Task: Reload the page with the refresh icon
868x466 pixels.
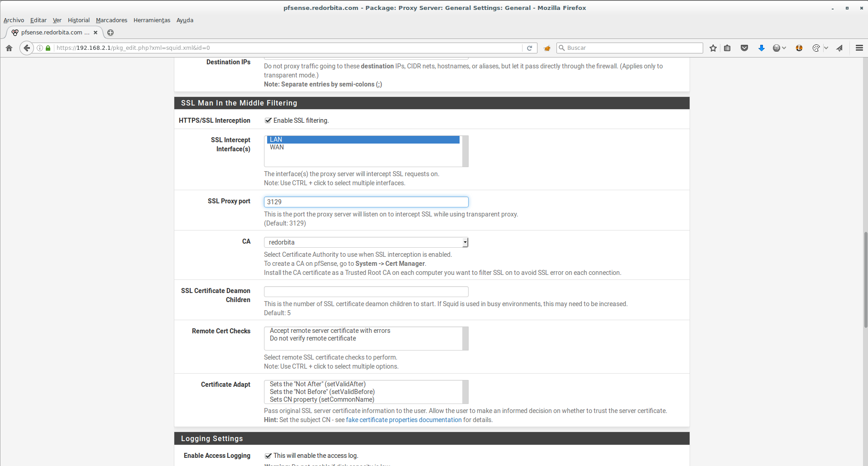Action: pos(529,48)
